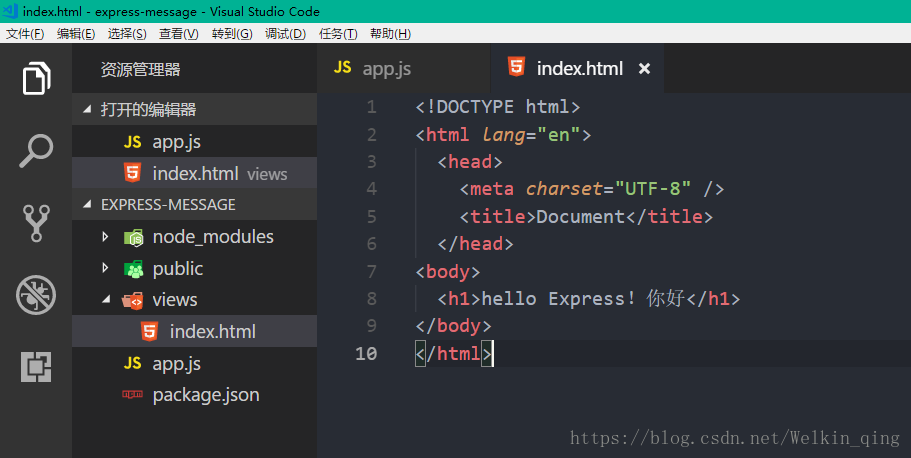The image size is (911, 458).
Task: Select app.js in open editors list
Action: [x=195, y=141]
